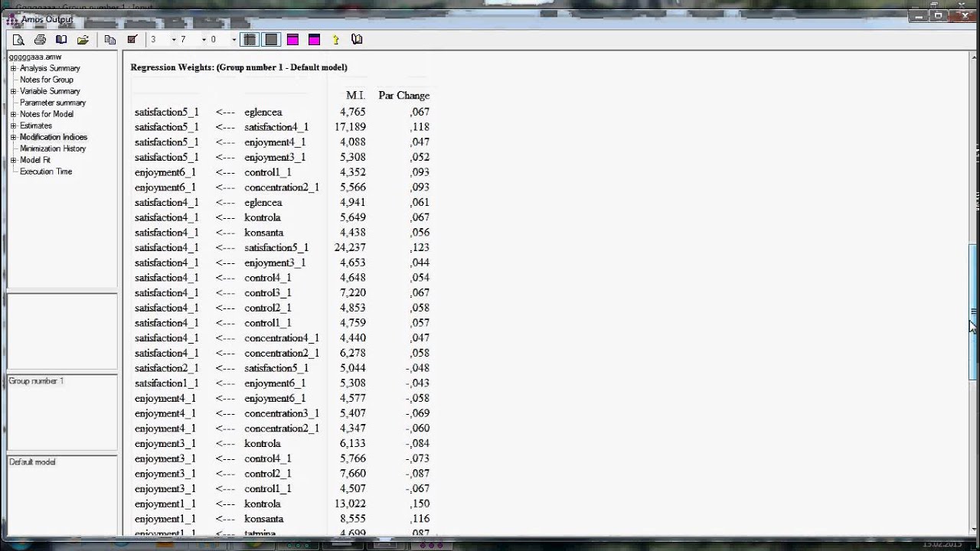980x551 pixels.
Task: Click M.I. value 17,189
Action: 349,127
